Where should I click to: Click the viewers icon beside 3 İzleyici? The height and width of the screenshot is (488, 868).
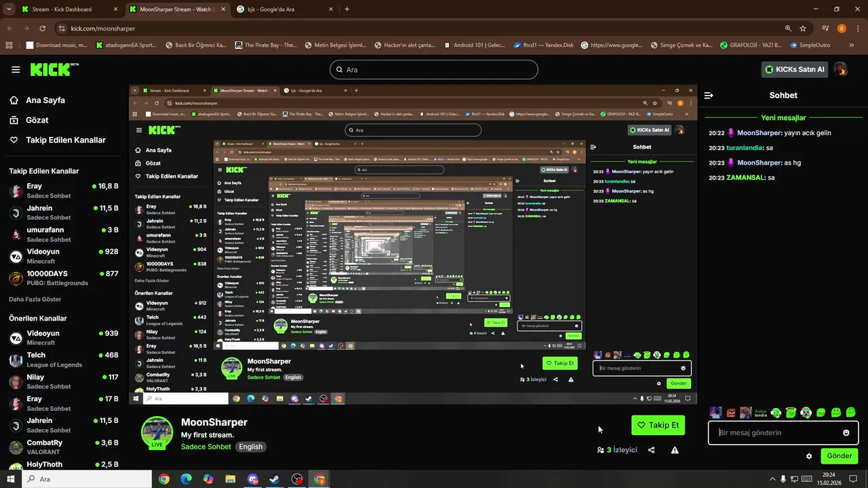coord(601,450)
